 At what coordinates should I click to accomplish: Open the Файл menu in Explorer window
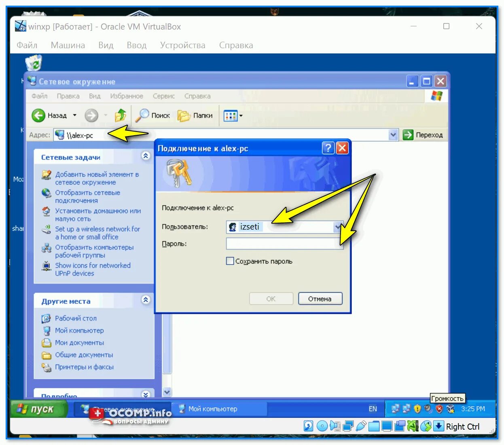[x=39, y=96]
